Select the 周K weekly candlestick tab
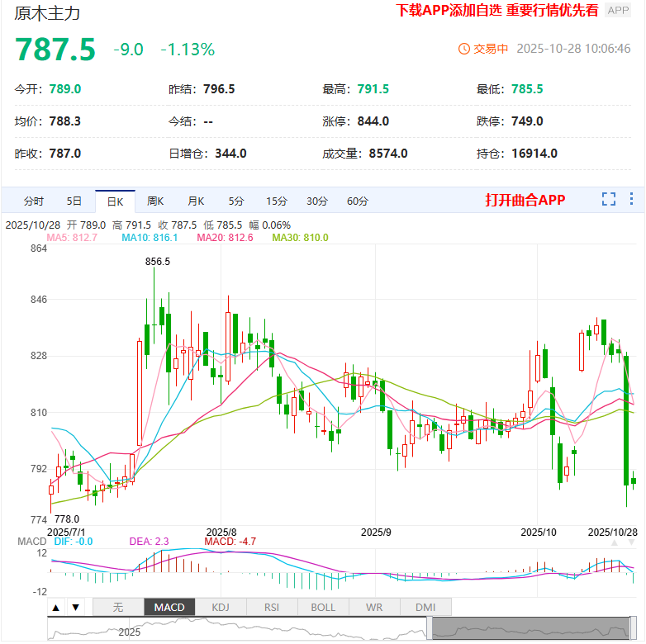Image resolution: width=646 pixels, height=644 pixels. [155, 201]
